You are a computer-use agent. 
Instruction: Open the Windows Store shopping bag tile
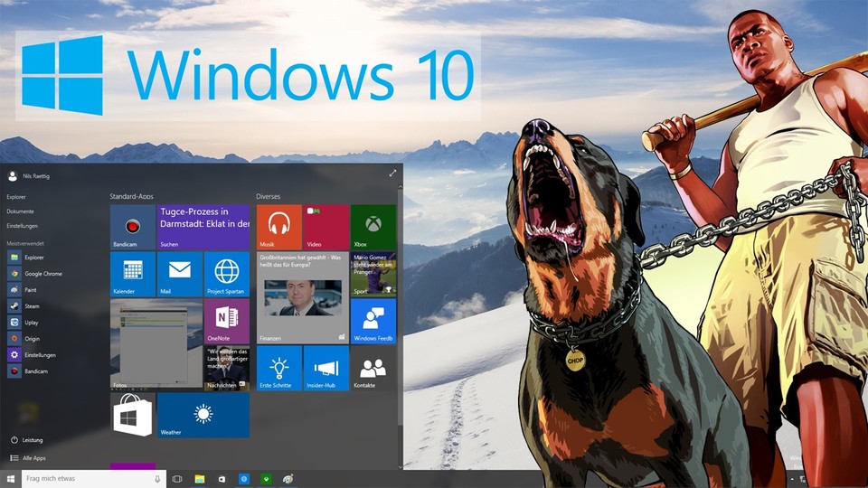pyautogui.click(x=132, y=415)
